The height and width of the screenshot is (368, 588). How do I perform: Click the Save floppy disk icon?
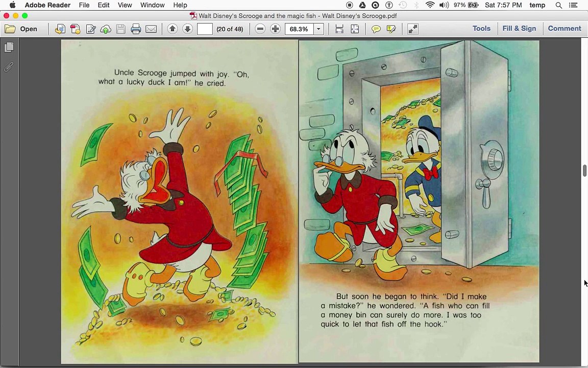[121, 29]
